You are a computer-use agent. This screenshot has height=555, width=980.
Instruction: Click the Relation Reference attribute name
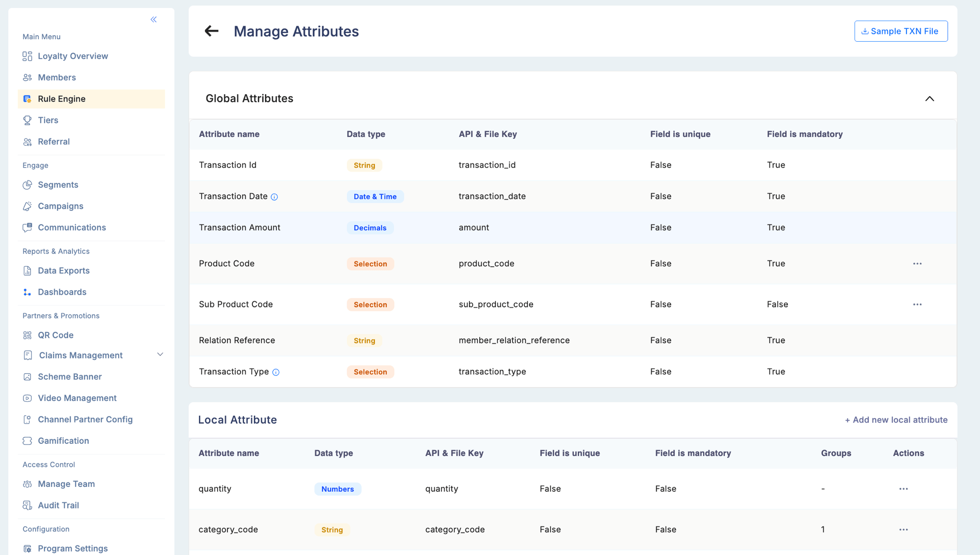[237, 340]
